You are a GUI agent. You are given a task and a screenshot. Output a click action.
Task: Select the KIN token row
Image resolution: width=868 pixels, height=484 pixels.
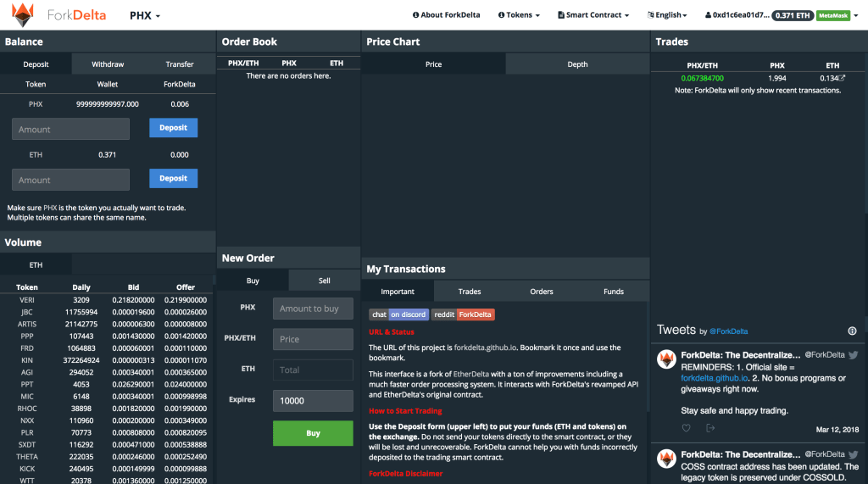tap(106, 360)
